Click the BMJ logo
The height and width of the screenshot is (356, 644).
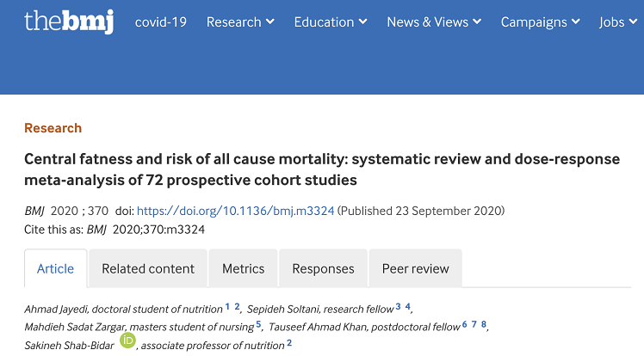pyautogui.click(x=69, y=21)
